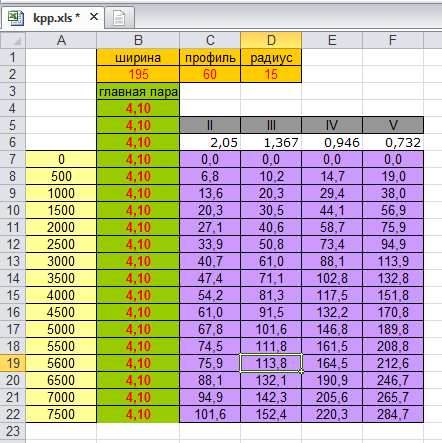Select highlighted row 19 header
Screen dimensions: 442x443
(x=13, y=363)
